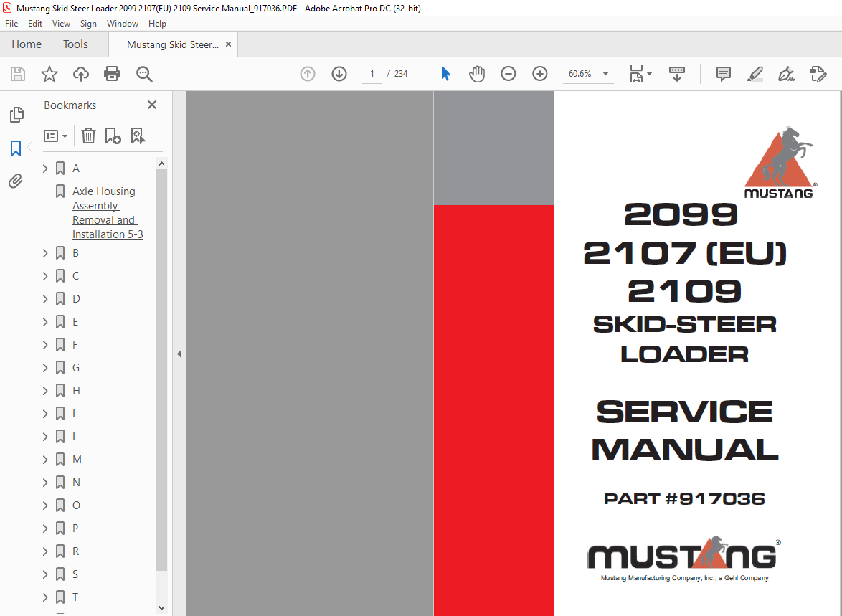Find current bookmark icon

coord(138,136)
